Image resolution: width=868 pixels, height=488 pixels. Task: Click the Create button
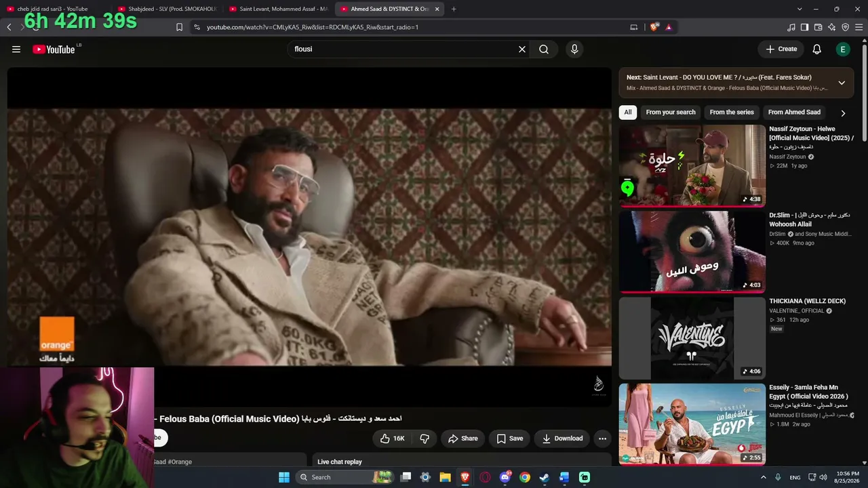[x=781, y=49]
